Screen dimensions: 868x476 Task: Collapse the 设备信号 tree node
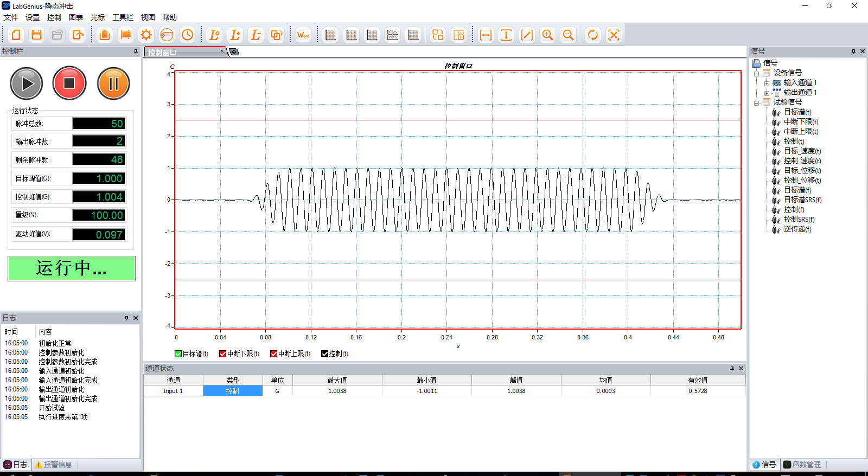[756, 73]
